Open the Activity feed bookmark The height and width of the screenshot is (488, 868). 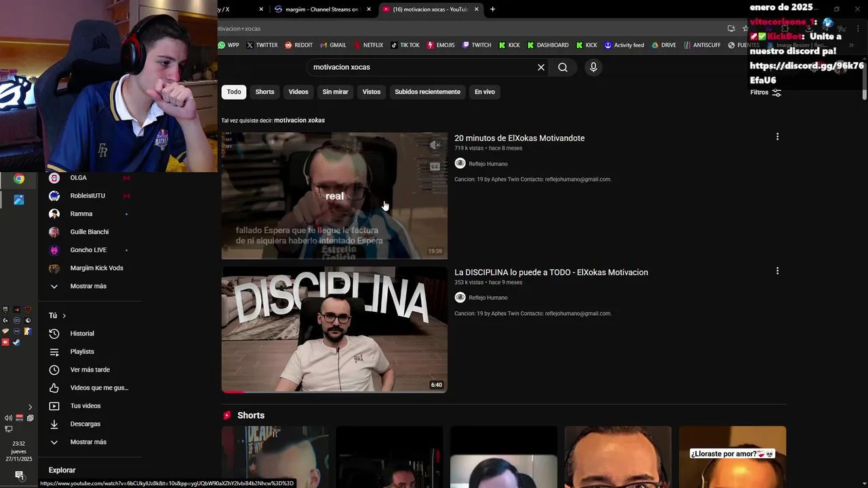(624, 45)
